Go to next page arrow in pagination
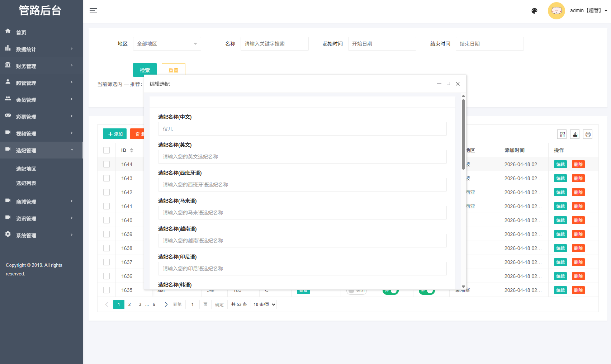The width and height of the screenshot is (611, 364). [x=166, y=304]
